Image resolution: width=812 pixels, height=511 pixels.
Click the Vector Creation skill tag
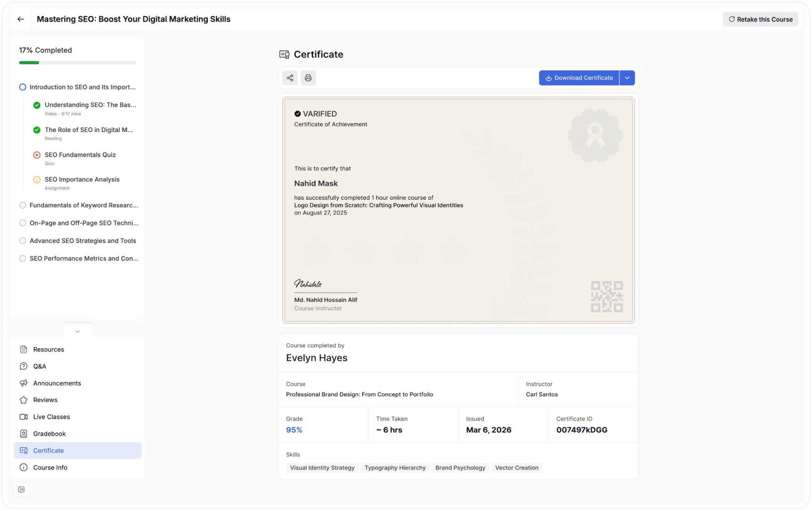pyautogui.click(x=517, y=468)
